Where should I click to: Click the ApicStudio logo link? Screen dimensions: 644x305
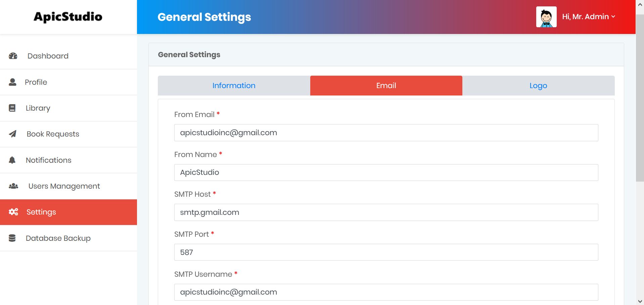tap(68, 17)
